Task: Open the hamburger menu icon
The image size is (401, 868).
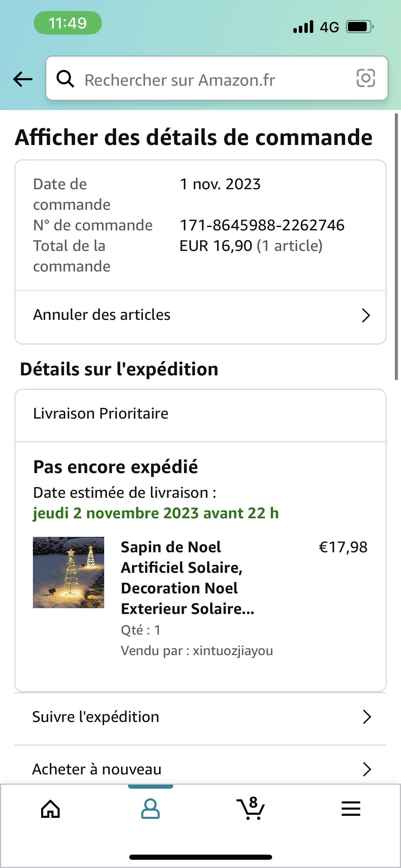Action: pyautogui.click(x=351, y=809)
